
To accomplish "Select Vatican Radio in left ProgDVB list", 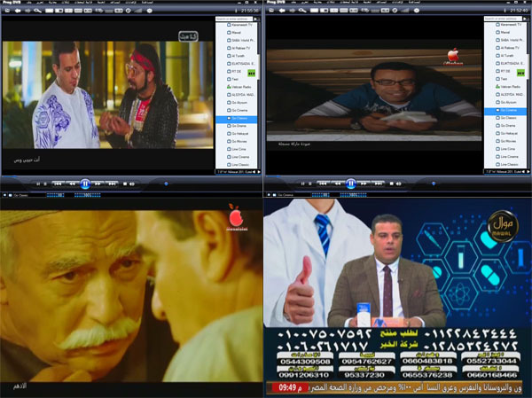I will (239, 87).
